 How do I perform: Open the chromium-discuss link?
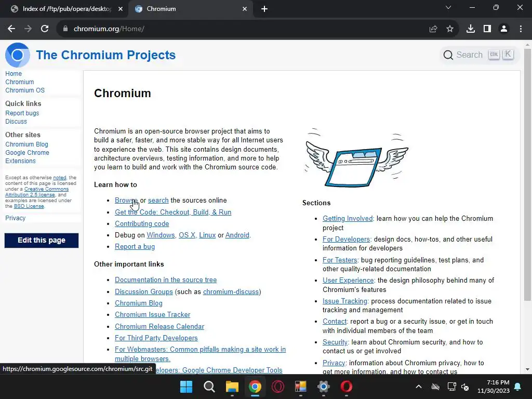(x=231, y=292)
